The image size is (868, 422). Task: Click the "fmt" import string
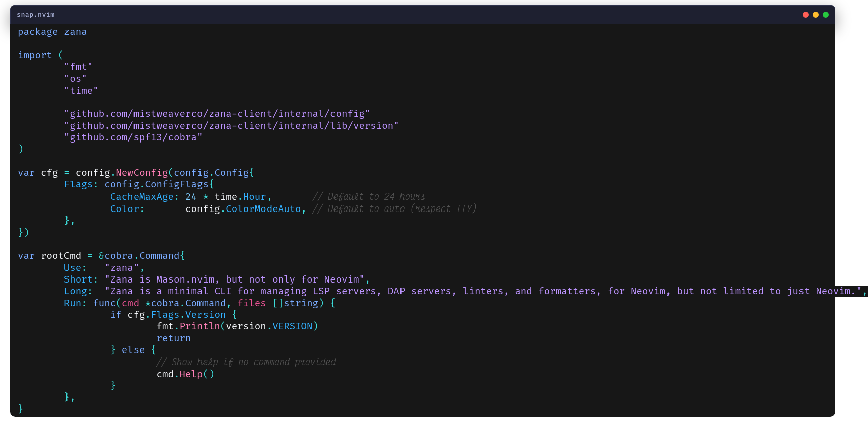(x=78, y=67)
